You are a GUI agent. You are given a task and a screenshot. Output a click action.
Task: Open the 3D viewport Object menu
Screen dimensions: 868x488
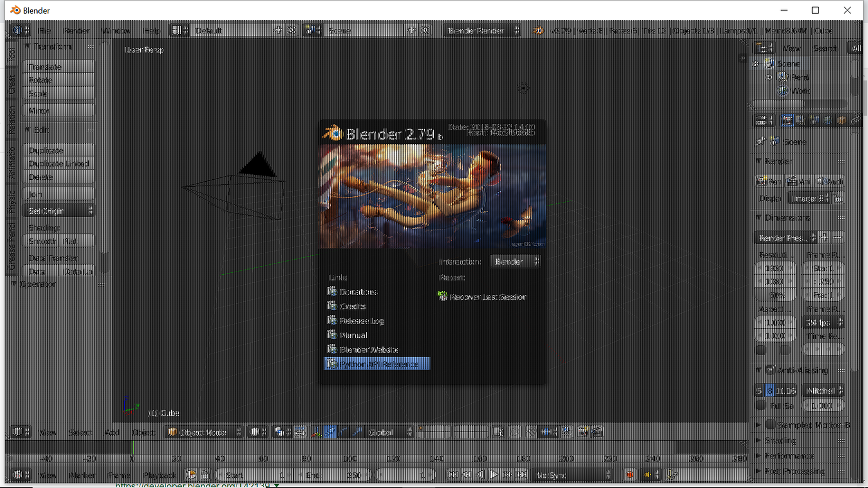(x=143, y=433)
